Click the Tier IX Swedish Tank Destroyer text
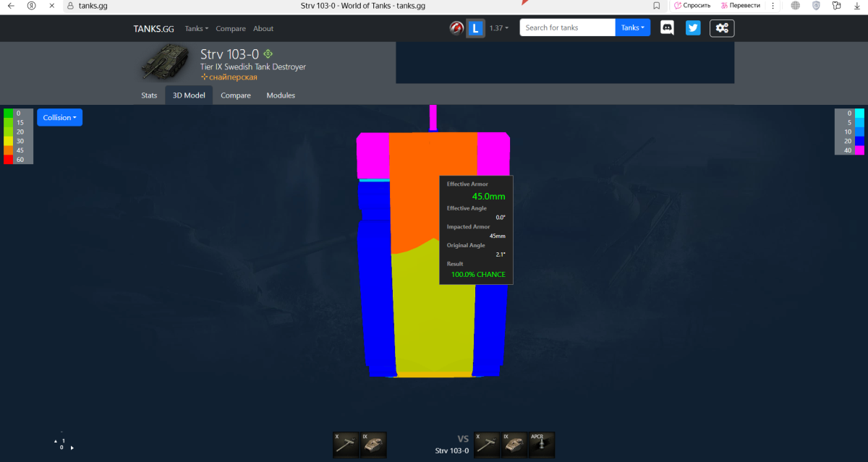Screen dimensions: 868x462 [253, 67]
